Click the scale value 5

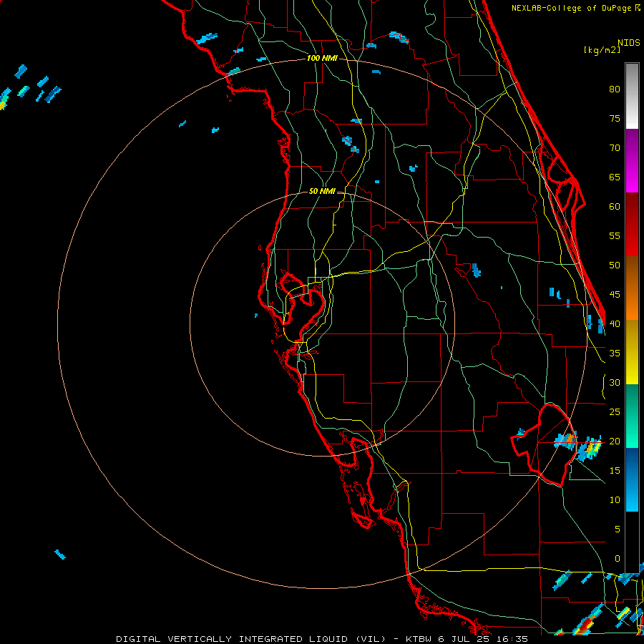tap(618, 529)
